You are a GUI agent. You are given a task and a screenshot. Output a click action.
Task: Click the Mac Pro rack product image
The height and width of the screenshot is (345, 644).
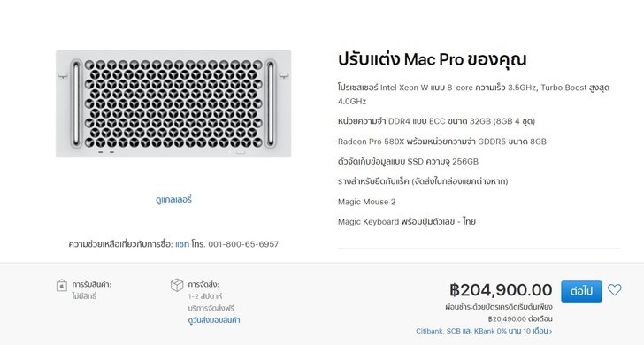(x=173, y=103)
